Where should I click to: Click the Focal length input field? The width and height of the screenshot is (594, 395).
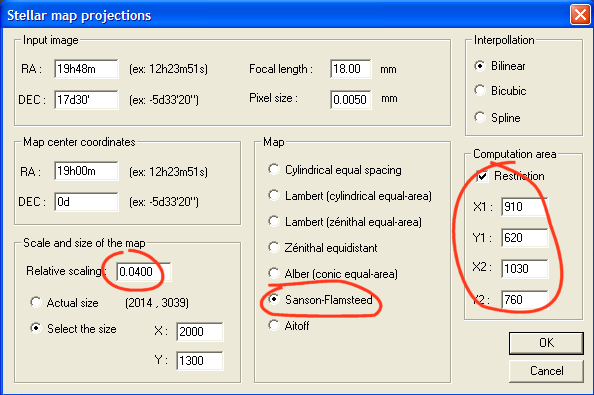tap(350, 69)
